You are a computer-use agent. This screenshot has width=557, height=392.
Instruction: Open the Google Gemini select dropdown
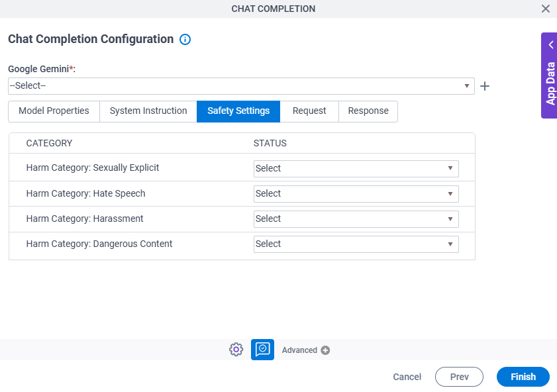pyautogui.click(x=241, y=86)
